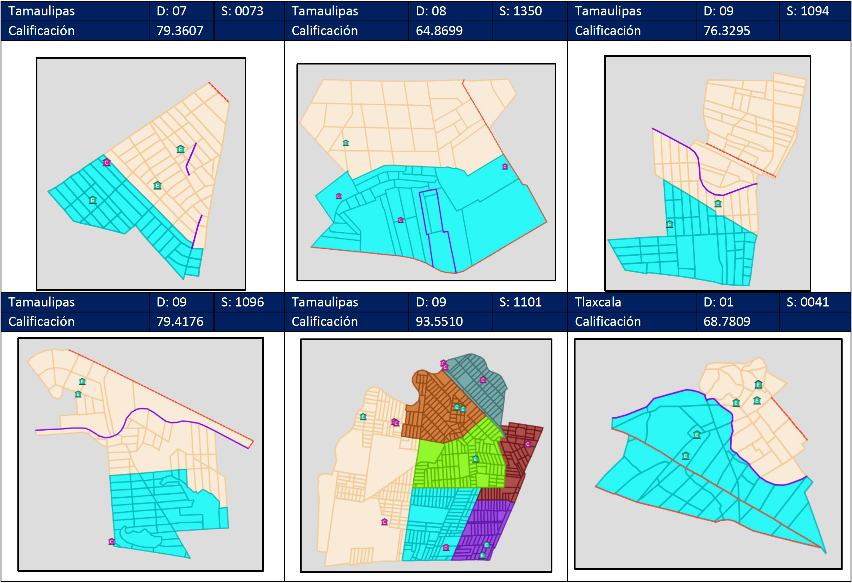The image size is (852, 583).
Task: Open the Tamaulipas S: 1094 map thumbnail
Action: pos(708,172)
